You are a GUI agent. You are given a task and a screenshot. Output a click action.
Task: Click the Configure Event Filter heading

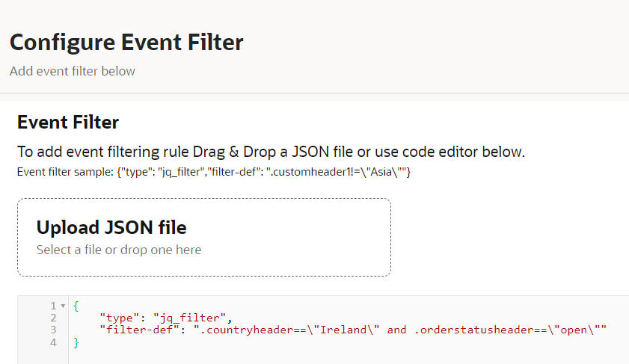point(126,42)
